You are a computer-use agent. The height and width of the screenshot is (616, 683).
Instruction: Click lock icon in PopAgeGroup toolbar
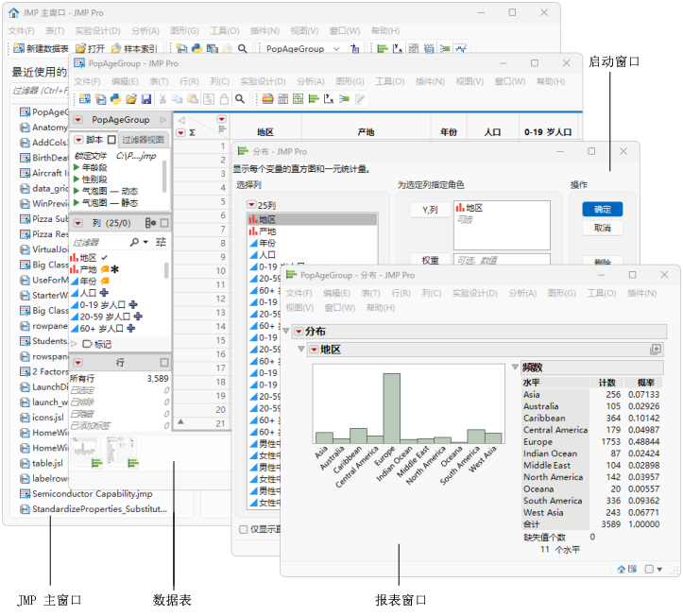(x=224, y=99)
